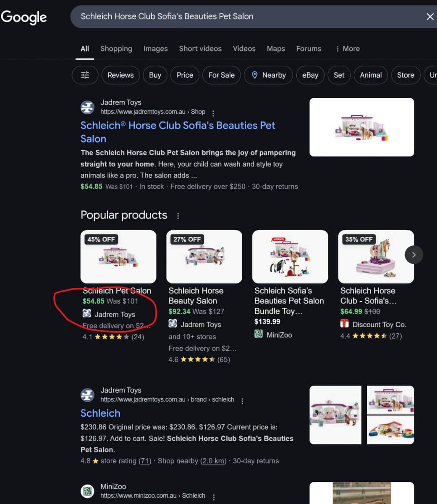Switch to the Videos tab
Viewport: 437px width, 504px height.
[x=244, y=49]
